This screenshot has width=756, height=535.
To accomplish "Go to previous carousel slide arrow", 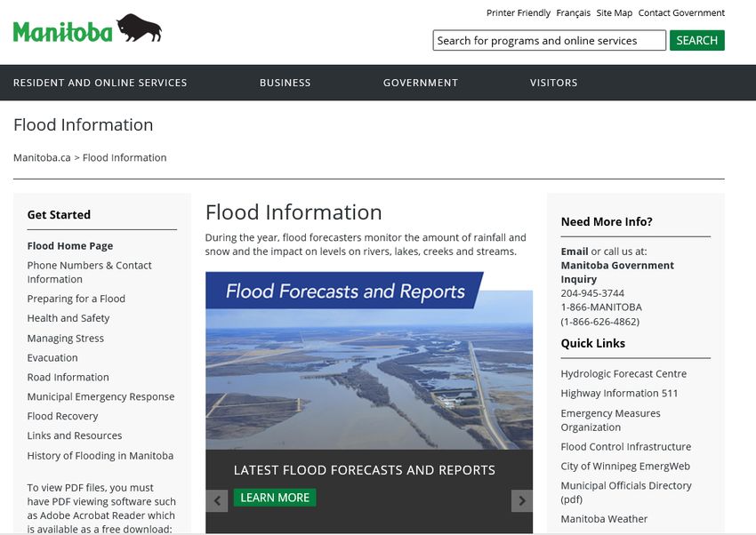I will [217, 501].
